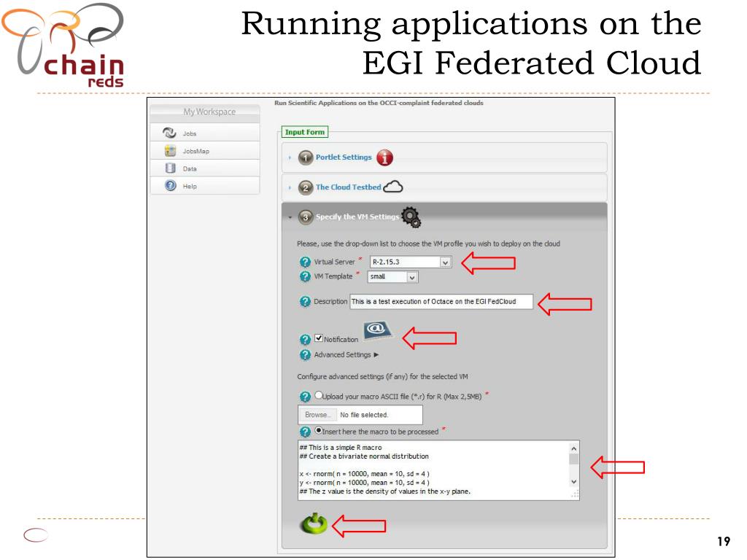Click help icon for Insert macro option
The width and height of the screenshot is (747, 560).
click(x=305, y=432)
